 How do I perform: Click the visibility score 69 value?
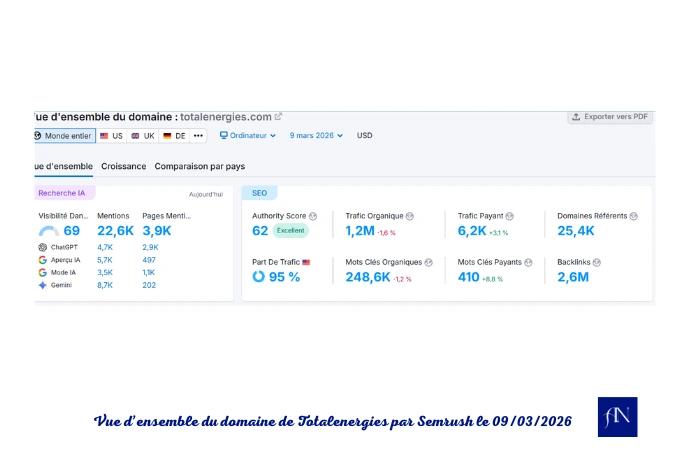click(x=72, y=231)
